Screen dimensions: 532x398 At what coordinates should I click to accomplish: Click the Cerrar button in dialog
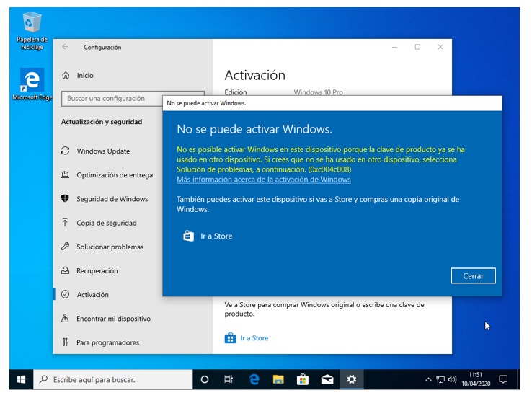click(473, 275)
